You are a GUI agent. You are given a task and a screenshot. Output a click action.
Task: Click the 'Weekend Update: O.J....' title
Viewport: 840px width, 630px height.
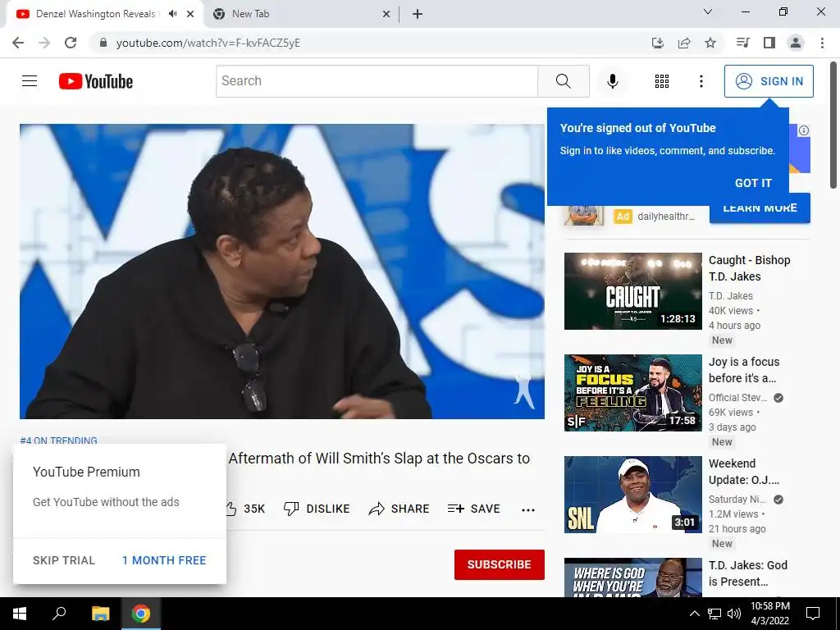tap(743, 472)
